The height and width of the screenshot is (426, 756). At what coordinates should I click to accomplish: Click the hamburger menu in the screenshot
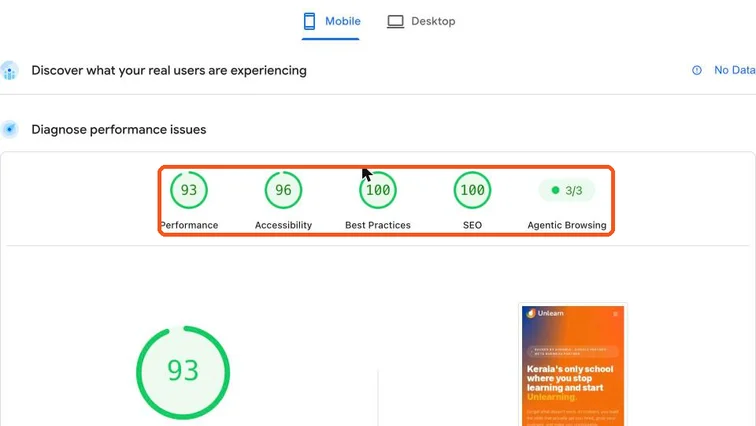point(615,314)
